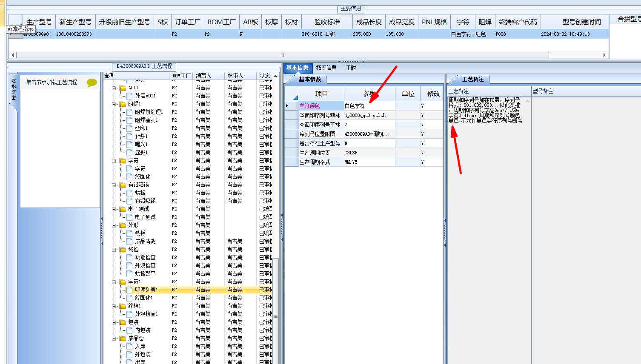Click document icon beside 入库
This screenshot has width=641, height=364.
(129, 347)
